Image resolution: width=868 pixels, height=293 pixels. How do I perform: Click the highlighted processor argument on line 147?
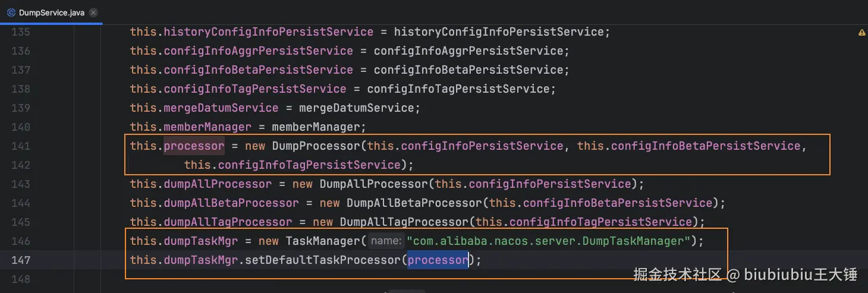438,260
